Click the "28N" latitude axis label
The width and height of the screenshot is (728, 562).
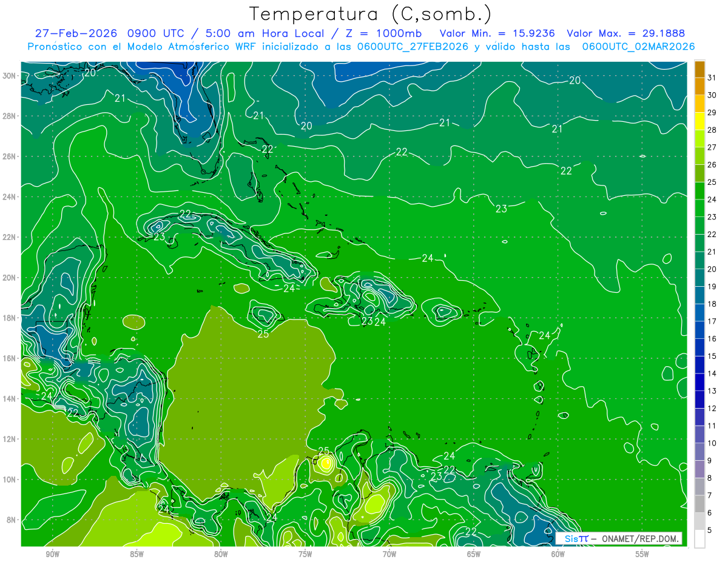10,116
